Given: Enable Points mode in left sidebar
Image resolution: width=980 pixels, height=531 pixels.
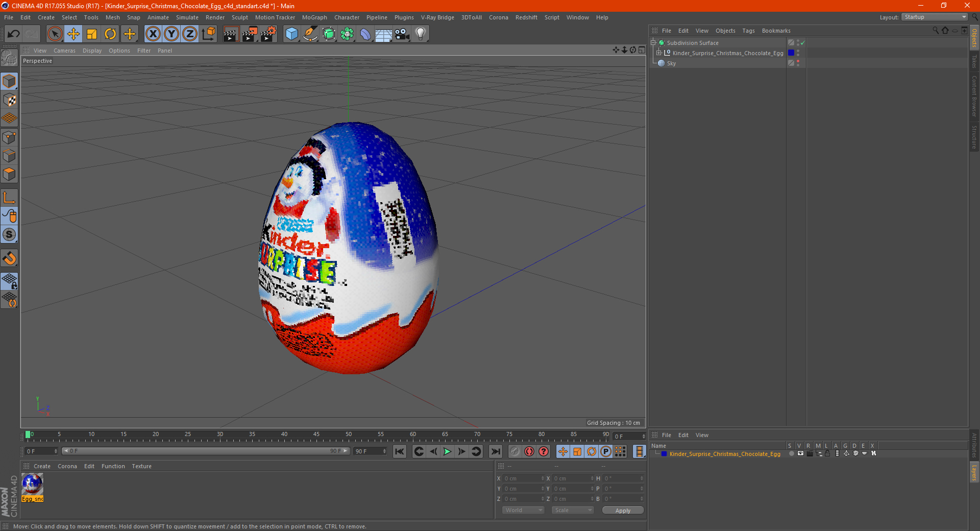Looking at the screenshot, I should coord(9,137).
